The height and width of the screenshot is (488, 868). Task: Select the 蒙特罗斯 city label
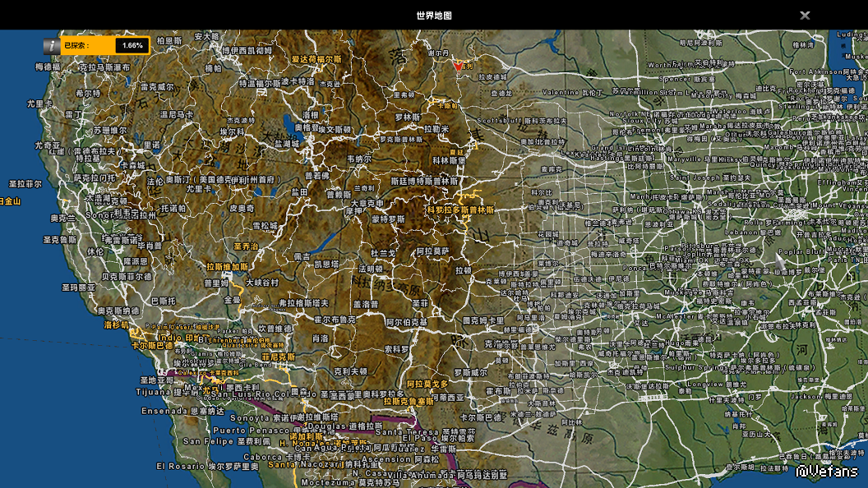[x=388, y=219]
